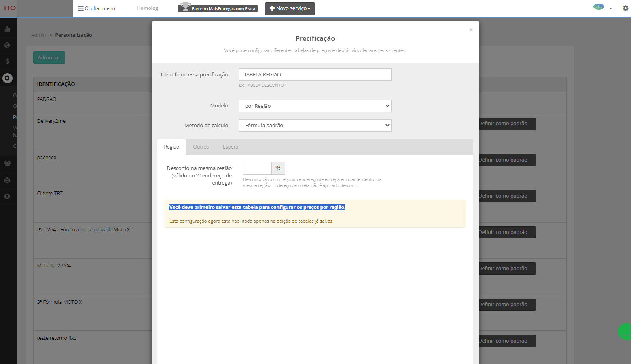Click Definir como padrão for pacheco
631x364 pixels.
click(507, 160)
